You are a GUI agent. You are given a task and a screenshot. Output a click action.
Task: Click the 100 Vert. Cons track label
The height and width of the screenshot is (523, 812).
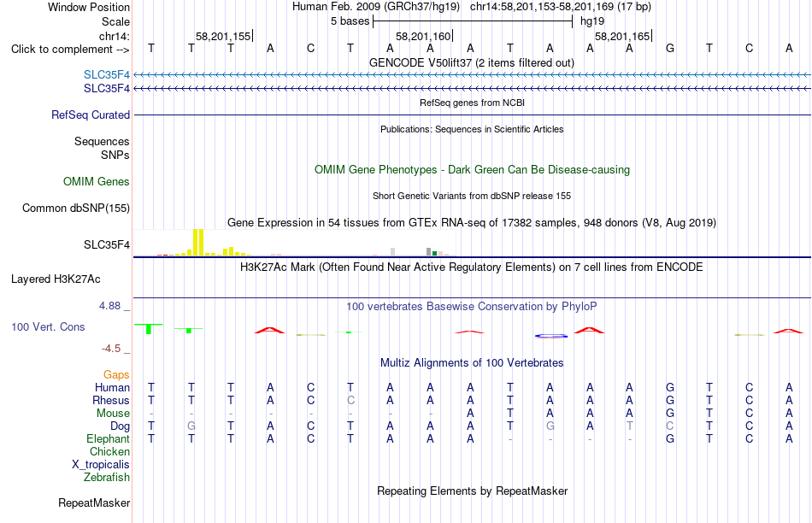pyautogui.click(x=48, y=326)
